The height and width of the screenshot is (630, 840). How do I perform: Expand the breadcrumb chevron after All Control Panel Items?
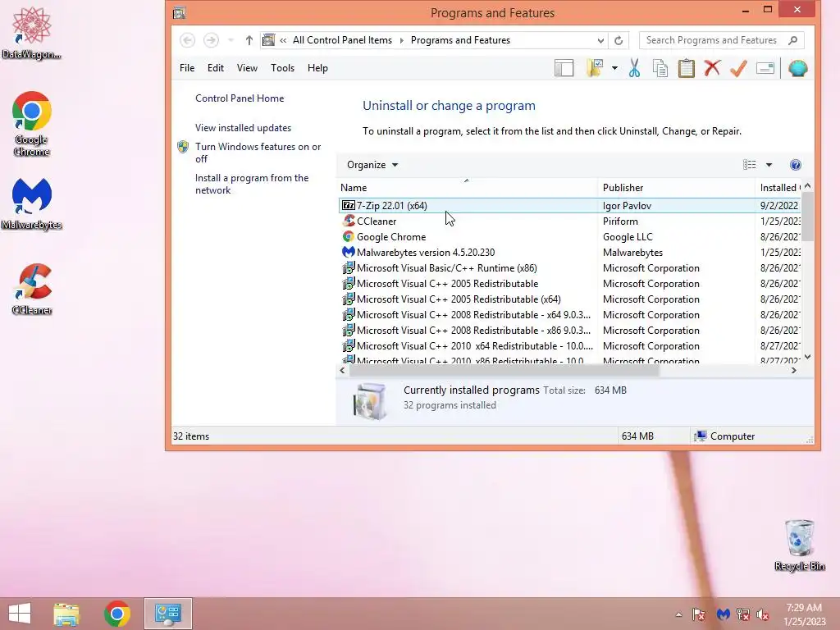(x=401, y=40)
